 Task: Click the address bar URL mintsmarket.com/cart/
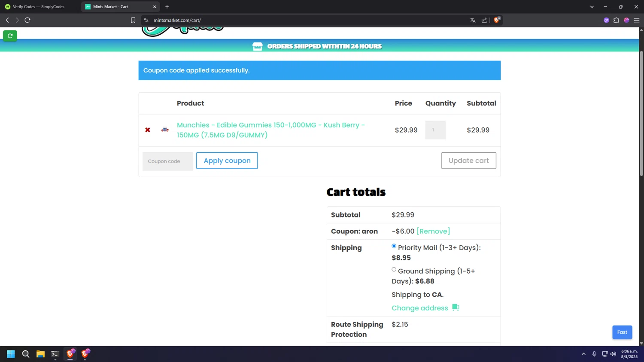pos(177,20)
